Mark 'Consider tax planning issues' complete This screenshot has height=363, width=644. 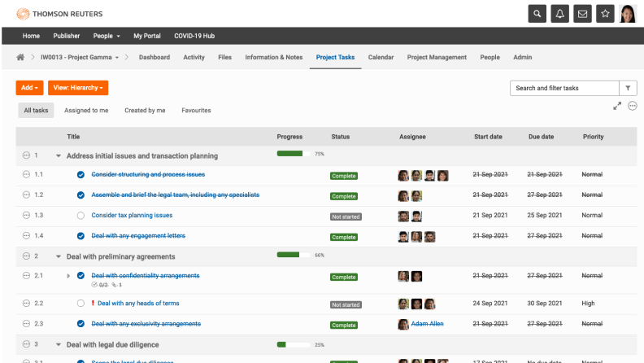click(x=80, y=216)
